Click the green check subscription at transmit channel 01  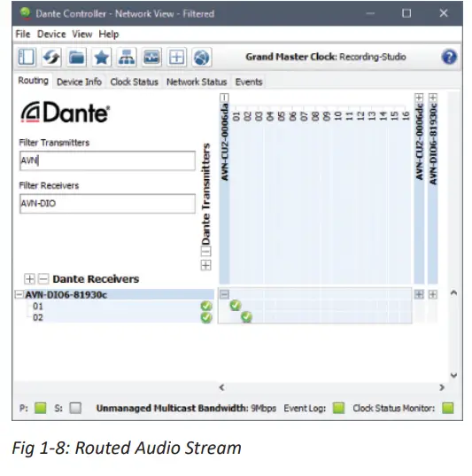click(x=236, y=306)
